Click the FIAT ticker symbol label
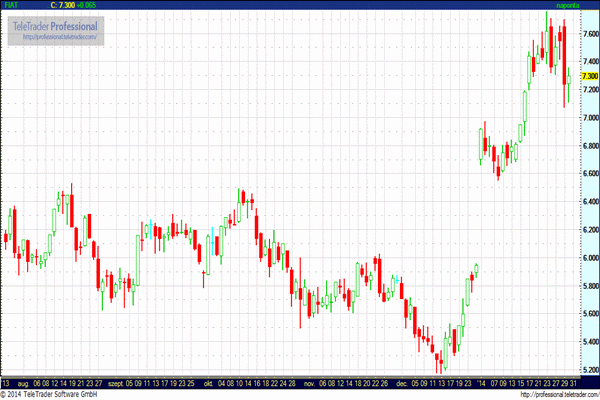 (x=11, y=5)
